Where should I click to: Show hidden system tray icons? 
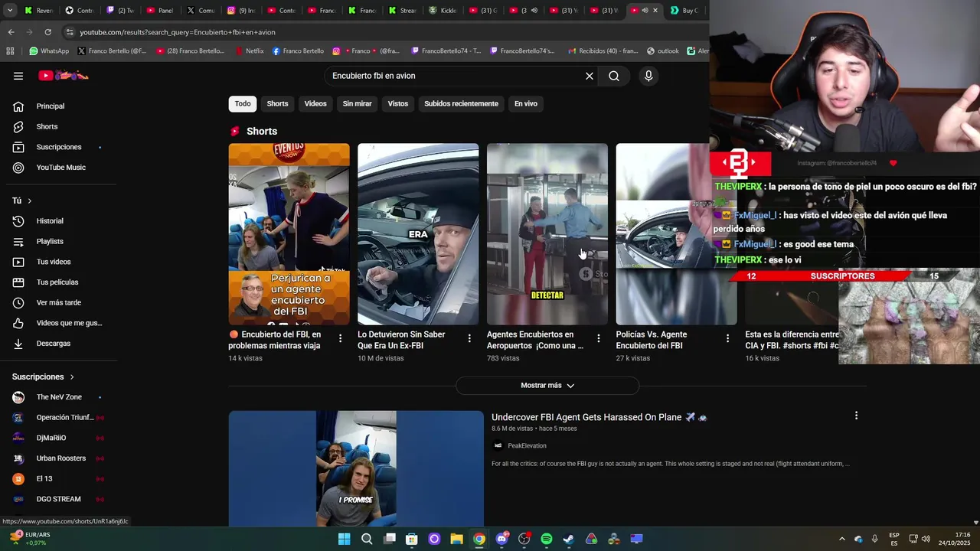click(841, 539)
